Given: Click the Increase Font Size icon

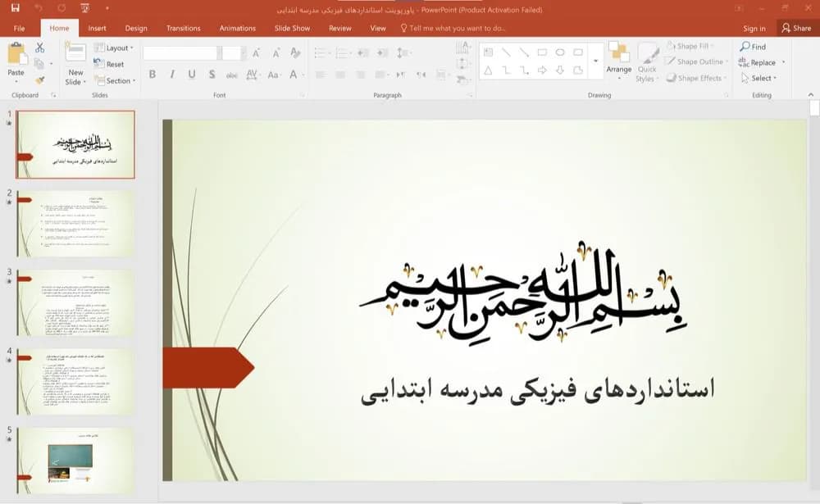Looking at the screenshot, I should [x=256, y=52].
